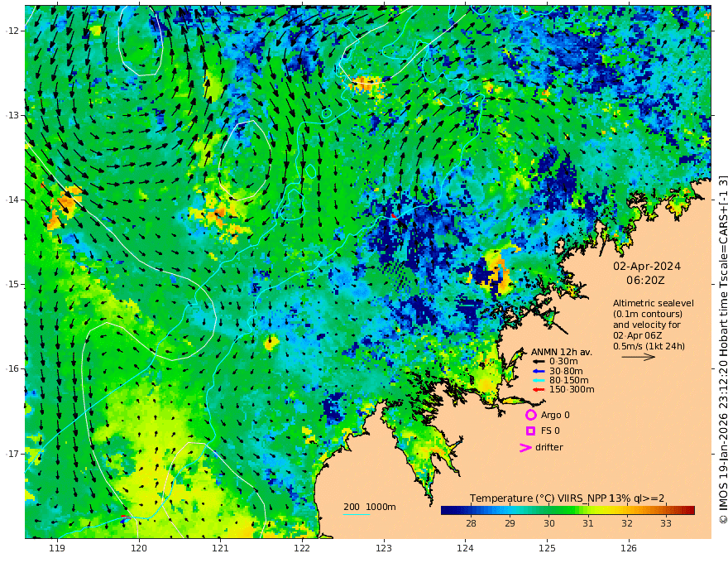Click the '(0.1m contours)' caption line
728x563 pixels.
tap(648, 314)
